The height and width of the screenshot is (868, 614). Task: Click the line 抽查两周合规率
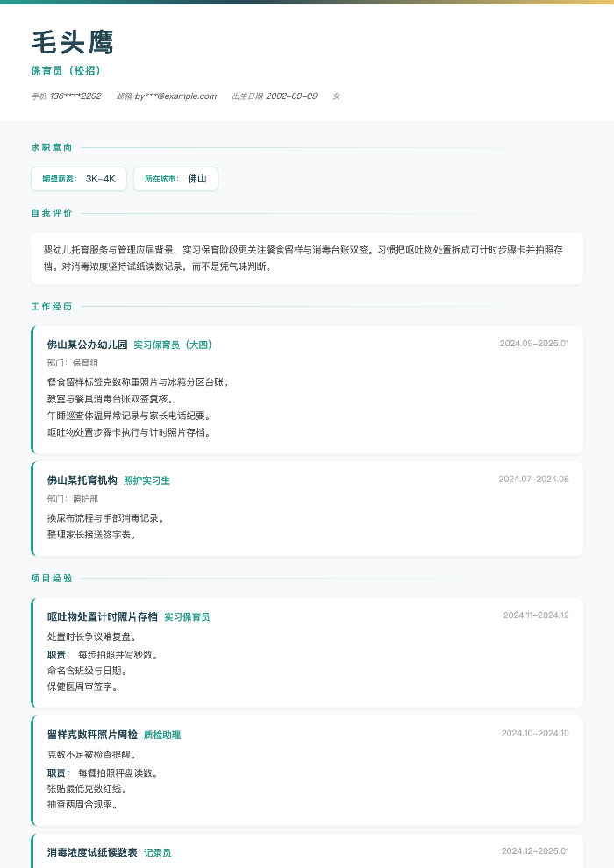click(82, 805)
